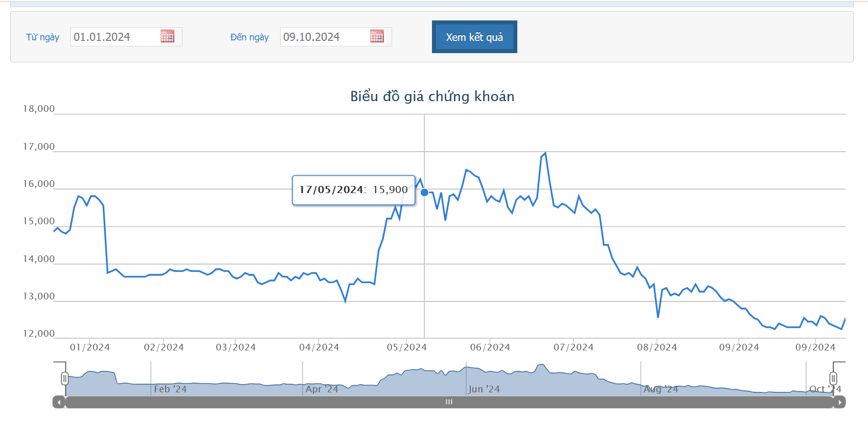Screen dimensions: 868x424
Task: Click the right arrow on chart scrollbar
Action: coord(839,403)
